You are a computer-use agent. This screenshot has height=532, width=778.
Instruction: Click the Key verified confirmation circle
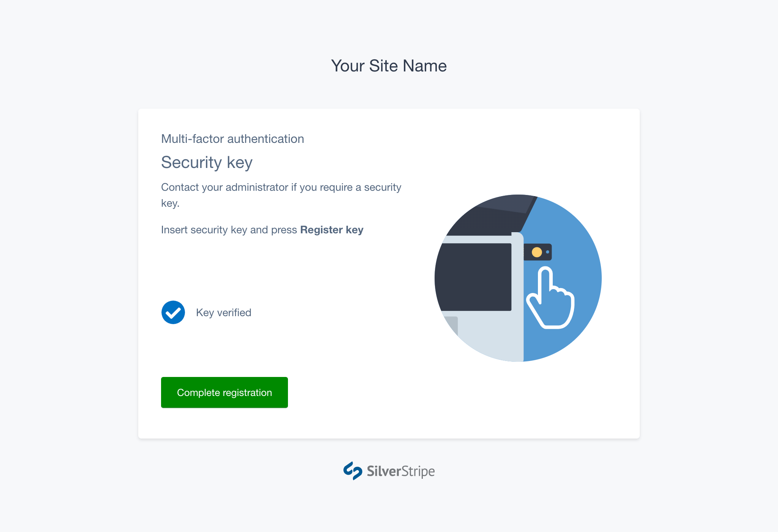pos(173,312)
